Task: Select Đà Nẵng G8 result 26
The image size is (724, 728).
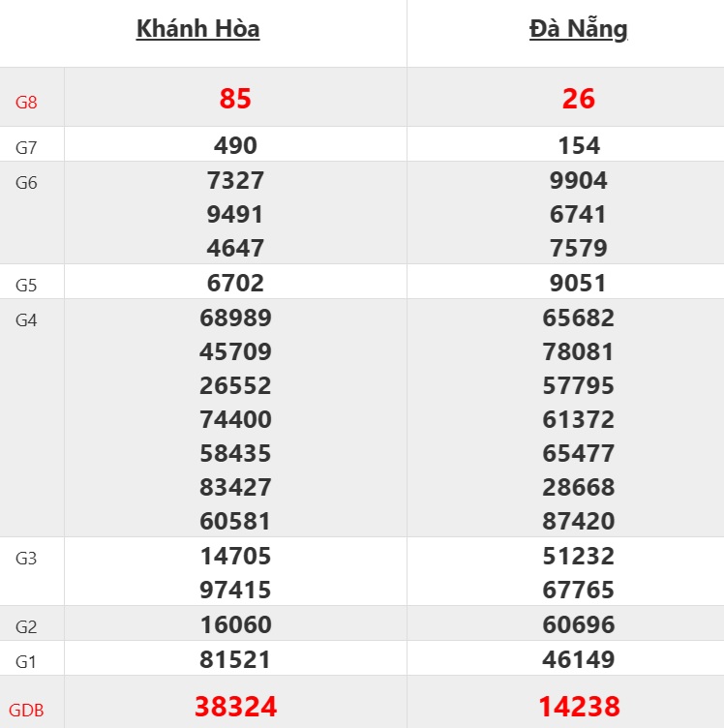Action: pos(578,99)
